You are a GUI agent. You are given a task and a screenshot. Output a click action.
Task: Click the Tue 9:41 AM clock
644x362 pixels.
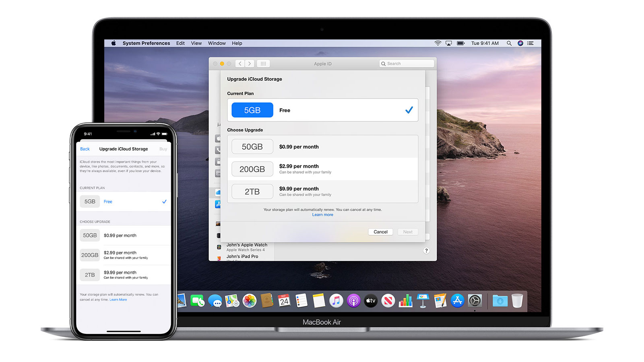485,43
